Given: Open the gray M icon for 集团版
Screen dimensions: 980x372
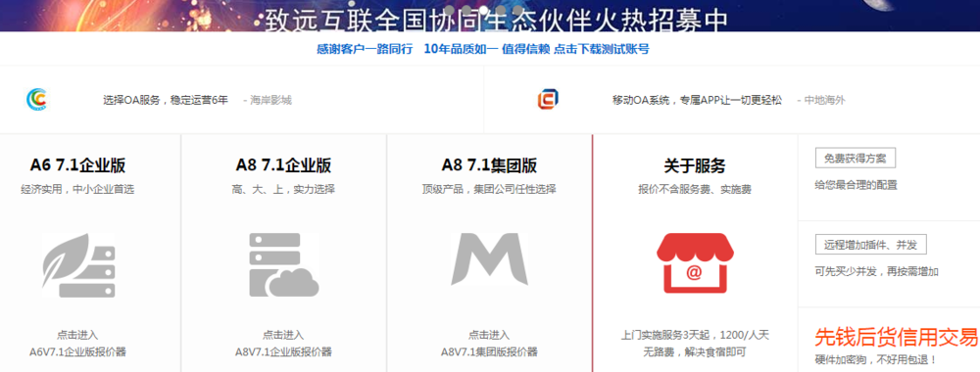Looking at the screenshot, I should click(489, 259).
